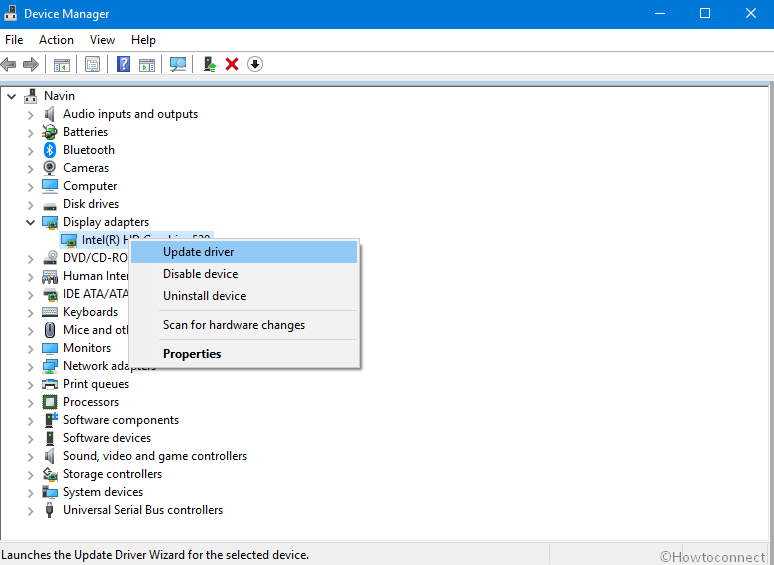Image resolution: width=774 pixels, height=565 pixels.
Task: Click the Batteries category icon
Action: point(50,132)
